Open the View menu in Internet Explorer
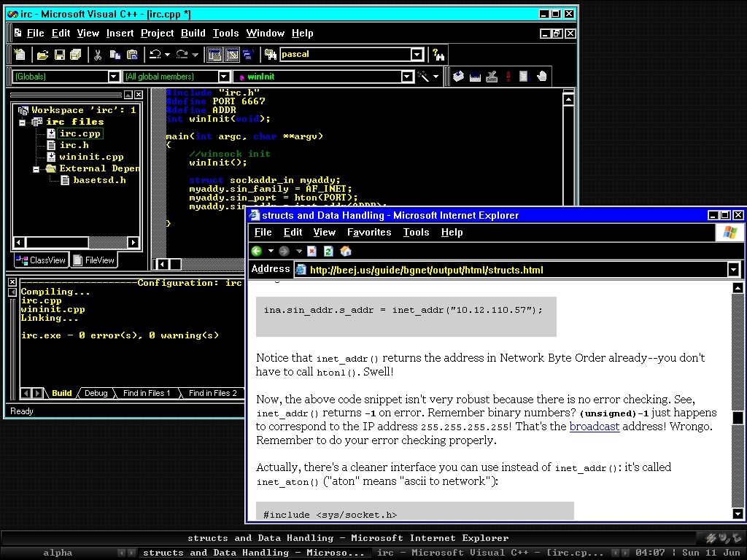Image resolution: width=747 pixels, height=560 pixels. pyautogui.click(x=325, y=233)
